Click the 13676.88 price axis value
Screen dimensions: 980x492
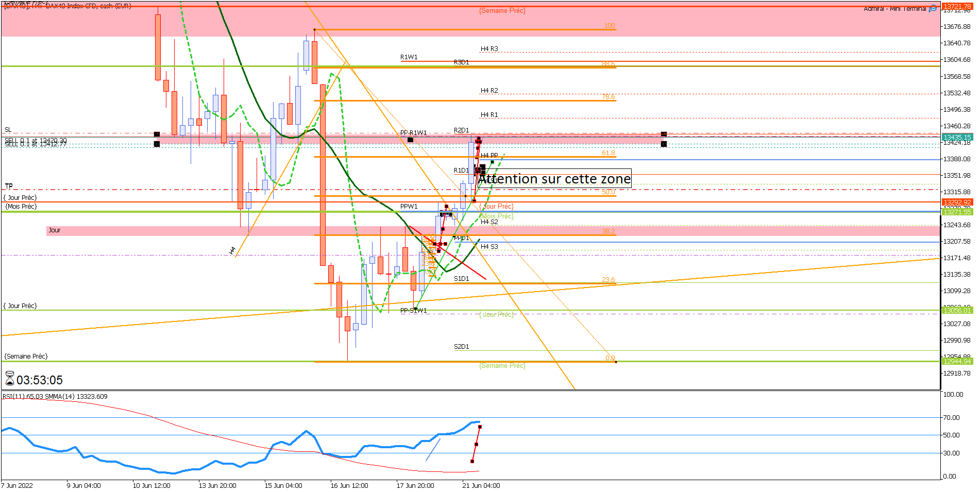coord(957,27)
